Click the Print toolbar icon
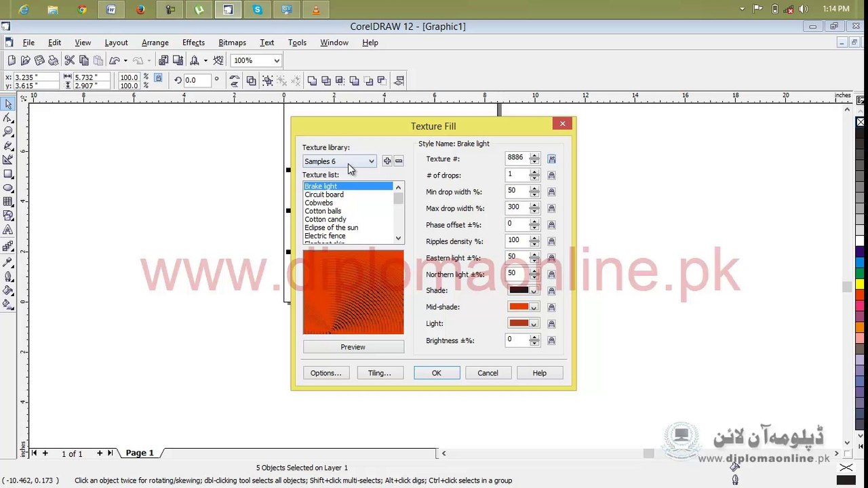The width and height of the screenshot is (868, 488). [x=53, y=61]
